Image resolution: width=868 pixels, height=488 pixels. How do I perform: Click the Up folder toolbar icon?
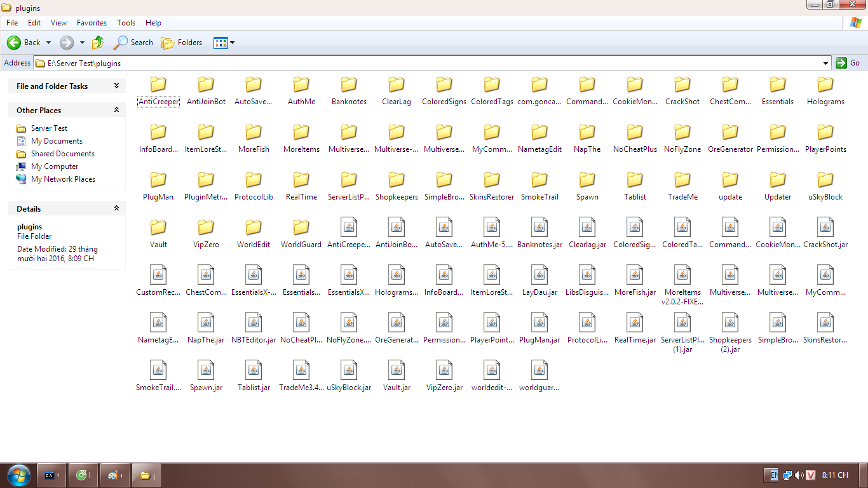click(98, 43)
